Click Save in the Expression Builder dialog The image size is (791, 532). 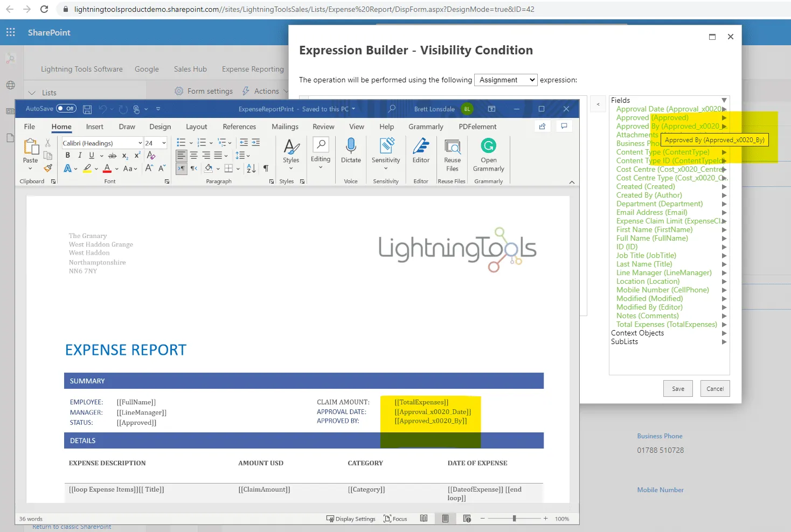pos(678,388)
